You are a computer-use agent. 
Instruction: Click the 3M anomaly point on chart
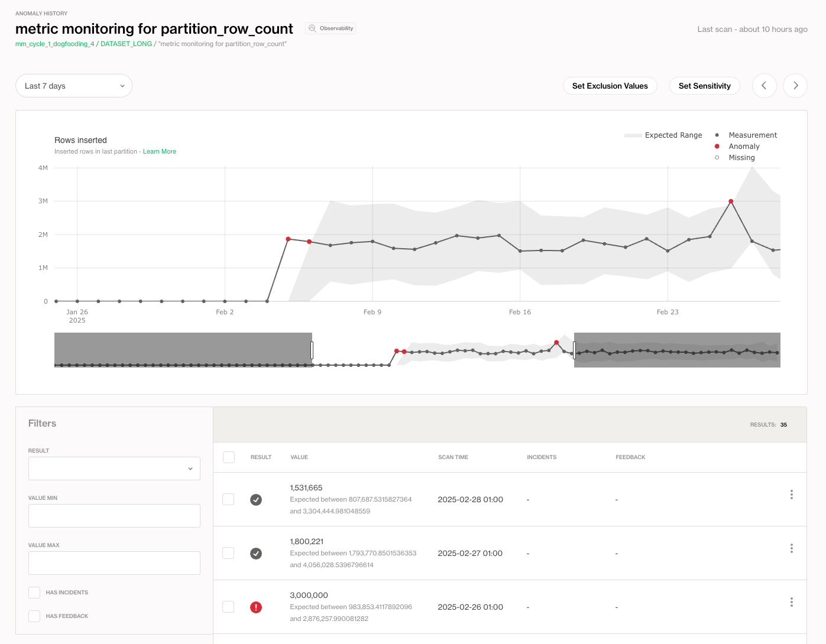731,201
